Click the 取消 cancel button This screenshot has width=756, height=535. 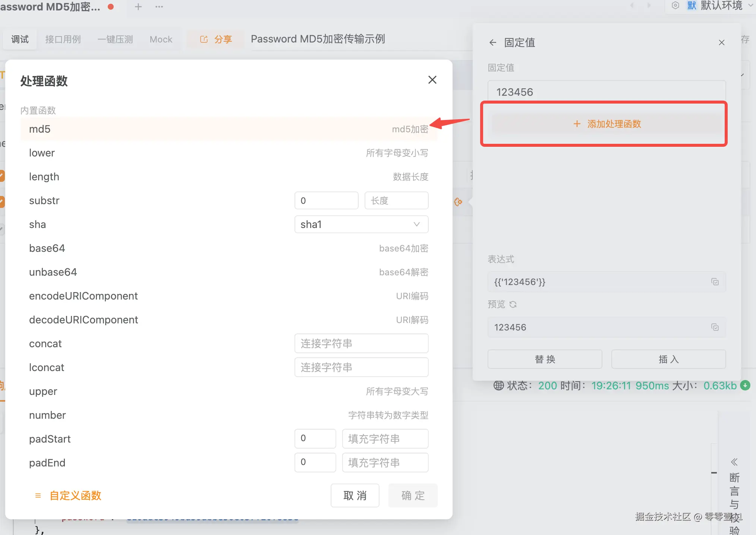tap(355, 496)
